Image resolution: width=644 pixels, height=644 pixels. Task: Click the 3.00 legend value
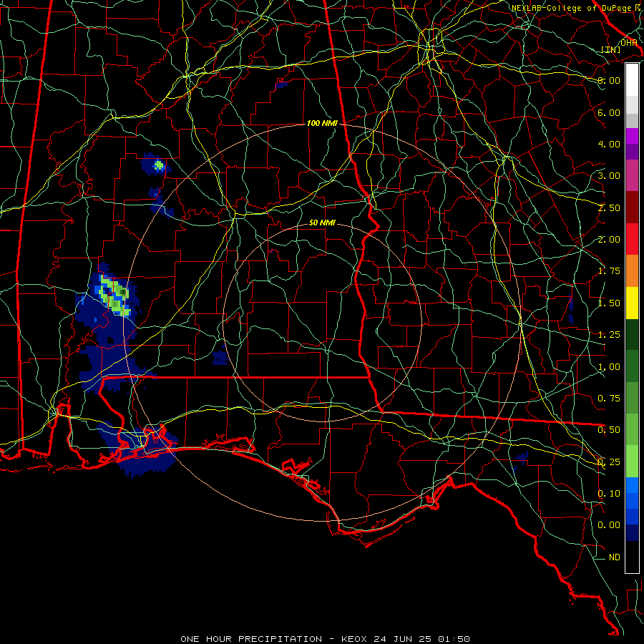[x=609, y=176]
